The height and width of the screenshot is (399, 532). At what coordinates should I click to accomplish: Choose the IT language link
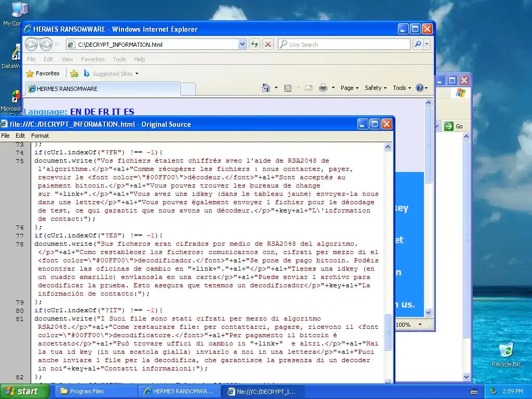pyautogui.click(x=116, y=112)
